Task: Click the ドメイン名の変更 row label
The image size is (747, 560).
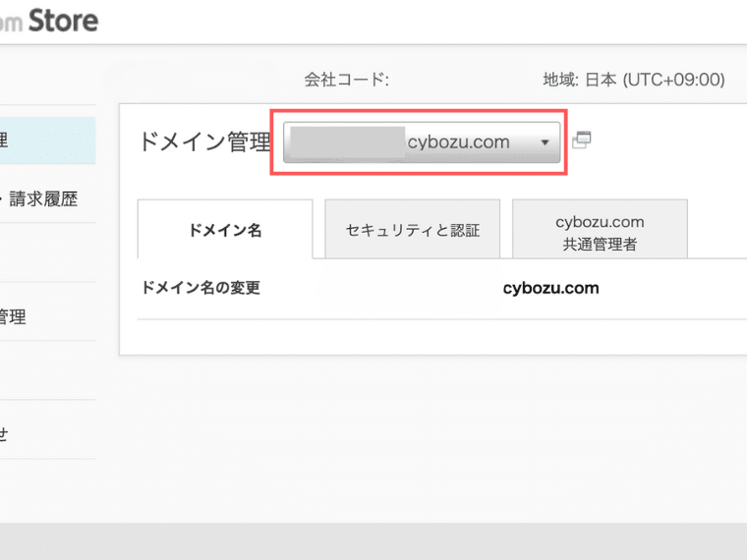Action: pos(201,288)
